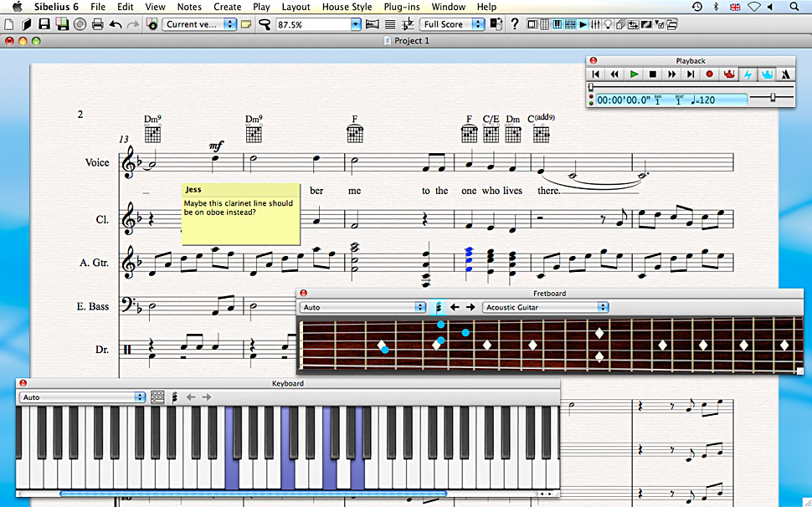Click the red Live Tempo conductor icon
The width and height of the screenshot is (812, 507).
tap(729, 74)
